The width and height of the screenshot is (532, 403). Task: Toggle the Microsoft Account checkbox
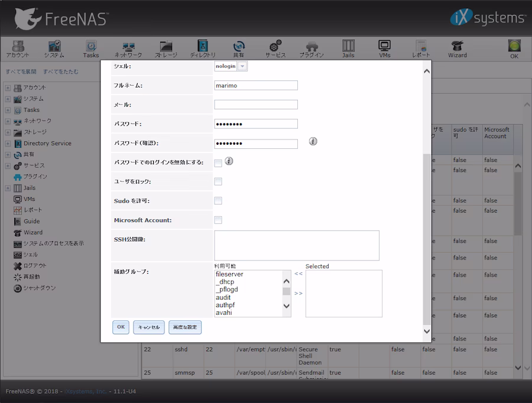[218, 220]
